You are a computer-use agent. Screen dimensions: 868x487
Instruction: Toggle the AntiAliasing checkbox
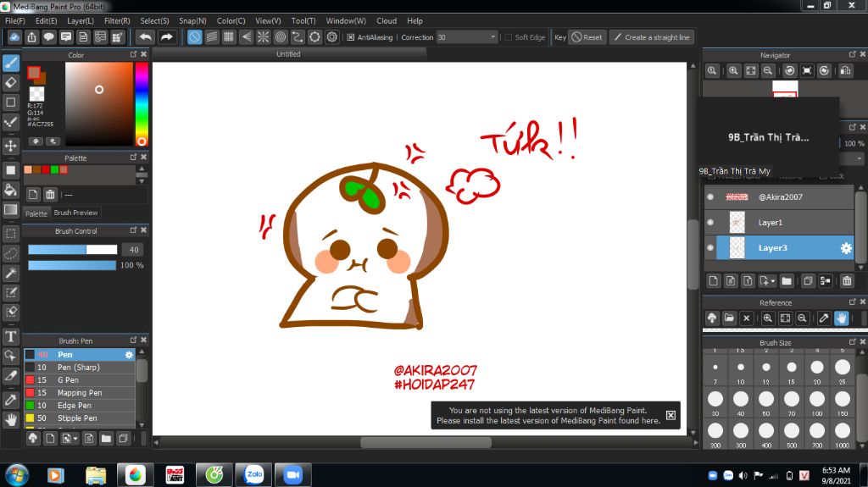click(350, 37)
